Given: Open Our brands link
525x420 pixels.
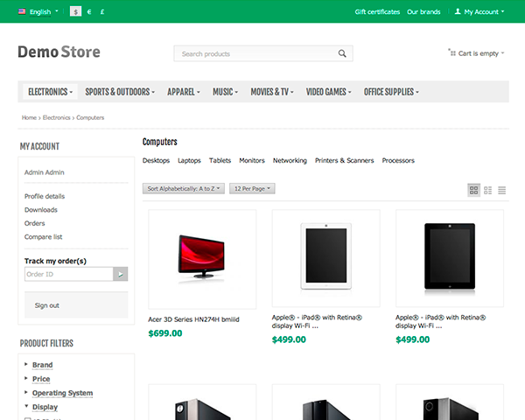Looking at the screenshot, I should (x=423, y=11).
